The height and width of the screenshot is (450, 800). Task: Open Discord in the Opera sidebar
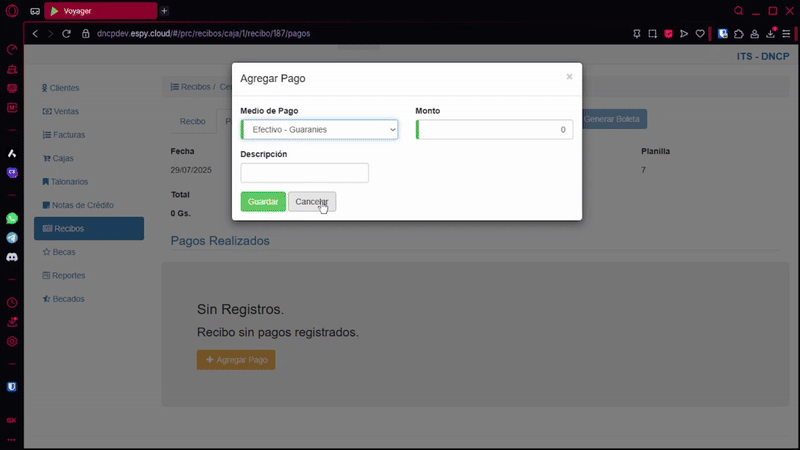tap(12, 257)
